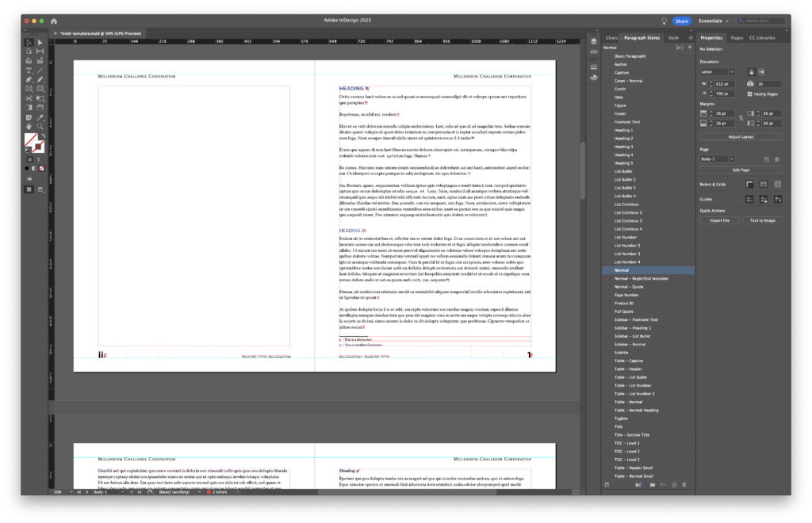Select the Gradient Feather tool
Image resolution: width=812 pixels, height=523 pixels.
tap(40, 108)
